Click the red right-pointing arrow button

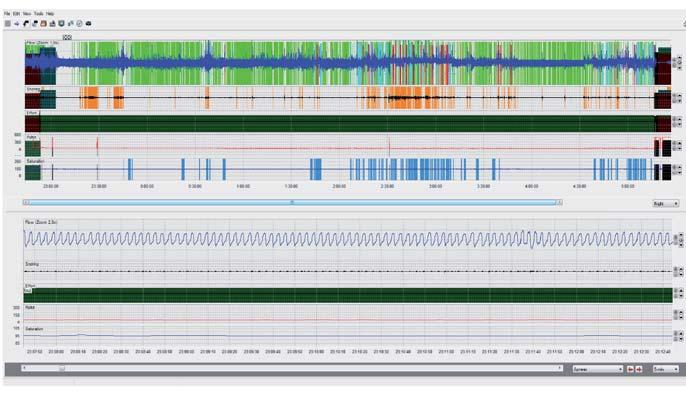[639, 370]
